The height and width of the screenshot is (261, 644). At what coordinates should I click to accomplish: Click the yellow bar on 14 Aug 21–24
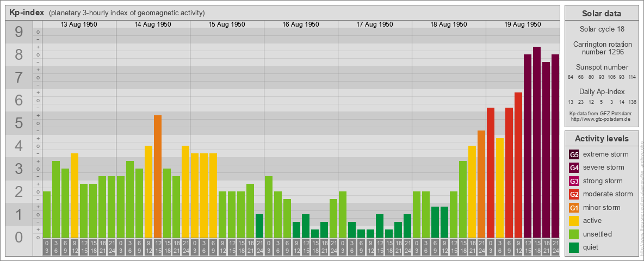(185, 191)
